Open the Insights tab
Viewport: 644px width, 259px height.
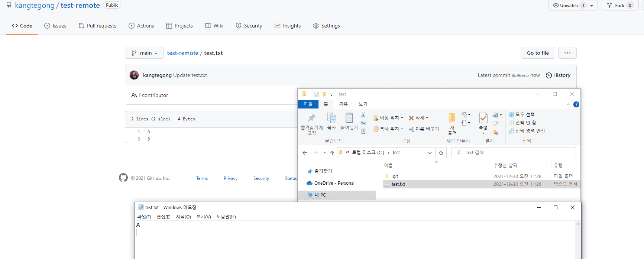(288, 26)
